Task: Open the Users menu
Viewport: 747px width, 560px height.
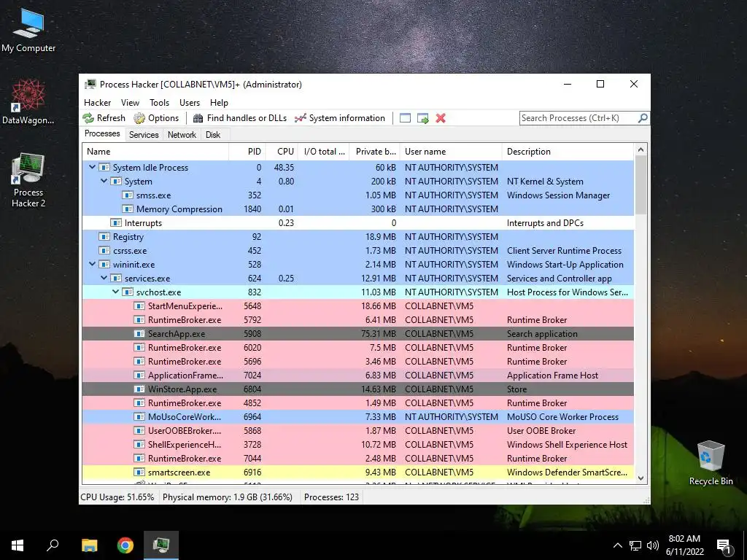Action: [190, 103]
